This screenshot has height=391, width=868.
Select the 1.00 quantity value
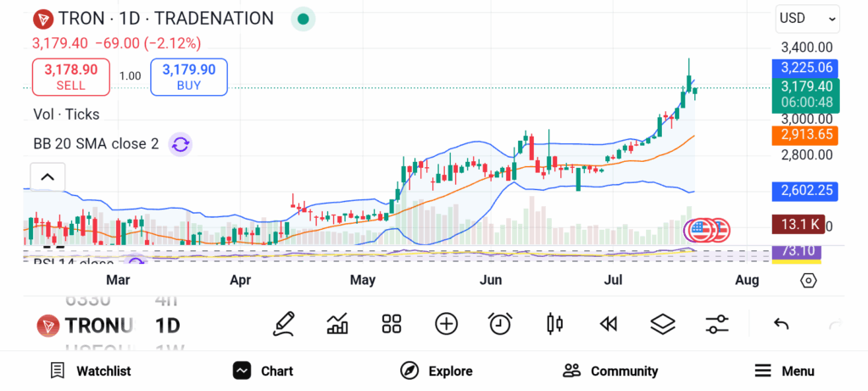click(x=130, y=76)
